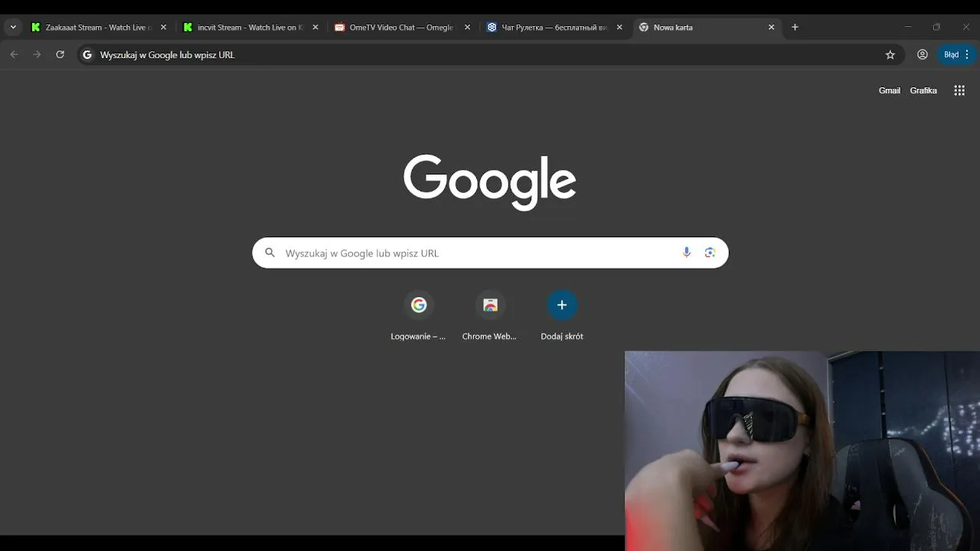Close the Zaakaaat Stream tab

click(163, 28)
